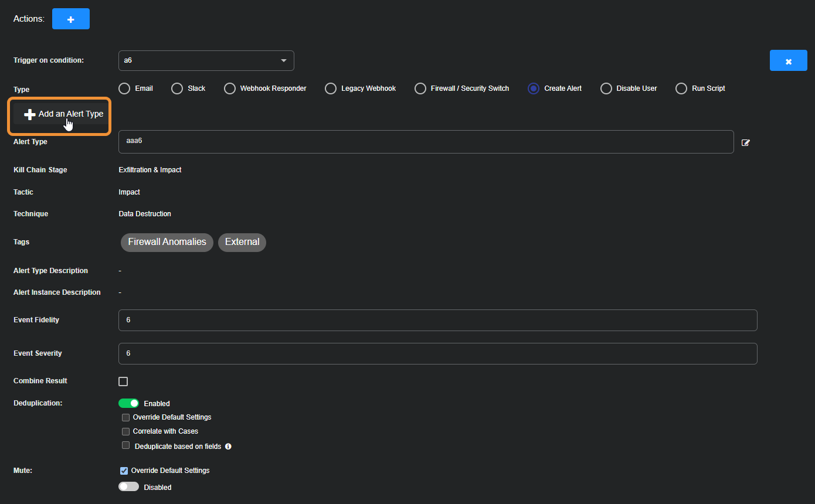Open the Trigger on condition dropdown

206,60
